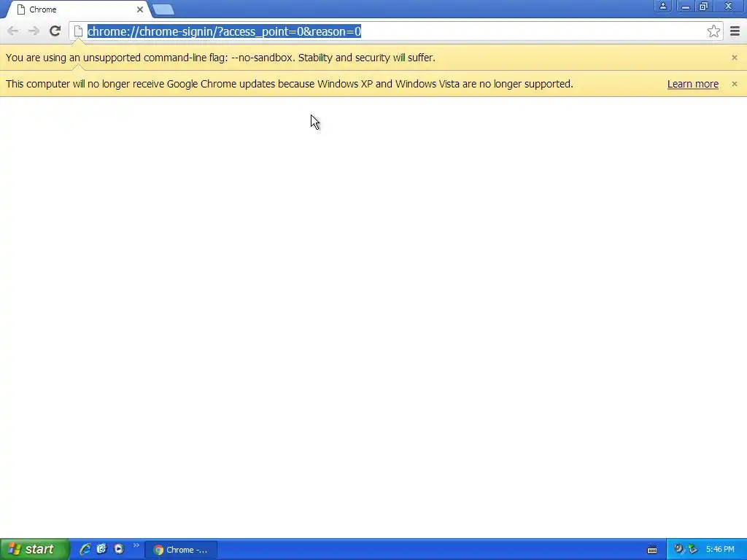The width and height of the screenshot is (747, 560).
Task: Click the no-sandbox warning message text
Action: pyautogui.click(x=220, y=58)
